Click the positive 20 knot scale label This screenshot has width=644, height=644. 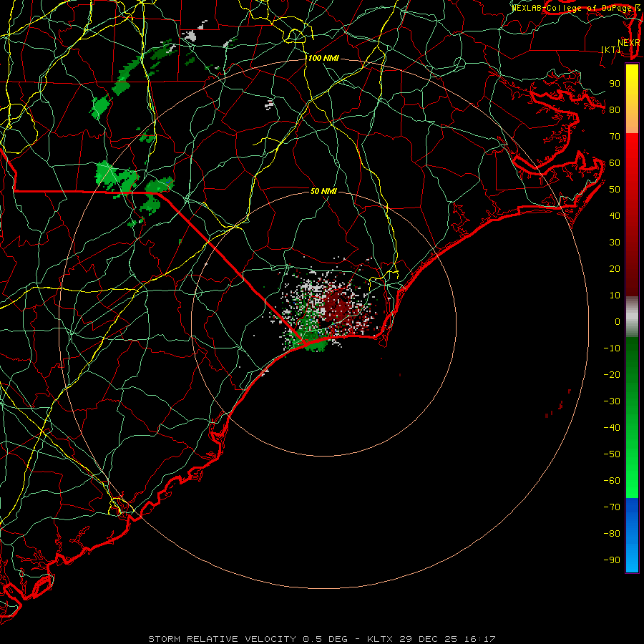coord(615,268)
